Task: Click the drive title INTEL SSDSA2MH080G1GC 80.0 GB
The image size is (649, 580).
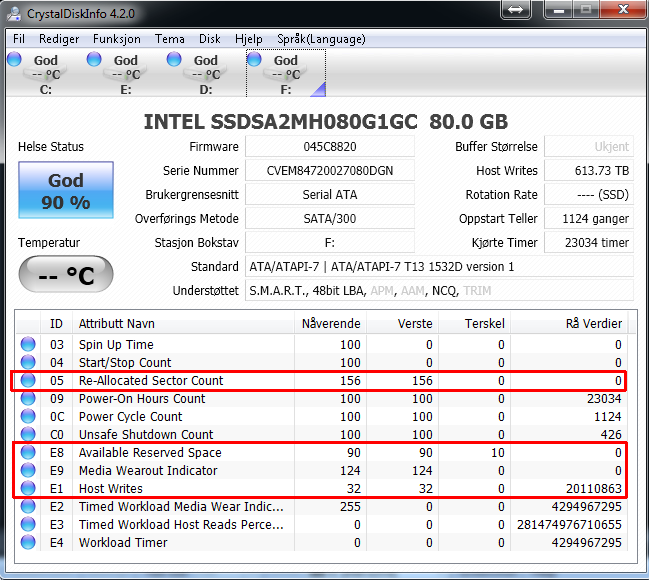Action: 326,122
